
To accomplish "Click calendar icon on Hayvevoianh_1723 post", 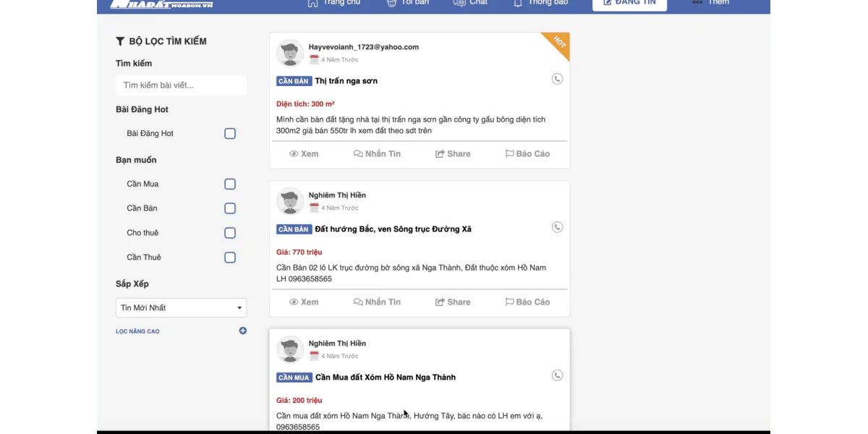I will pyautogui.click(x=314, y=60).
